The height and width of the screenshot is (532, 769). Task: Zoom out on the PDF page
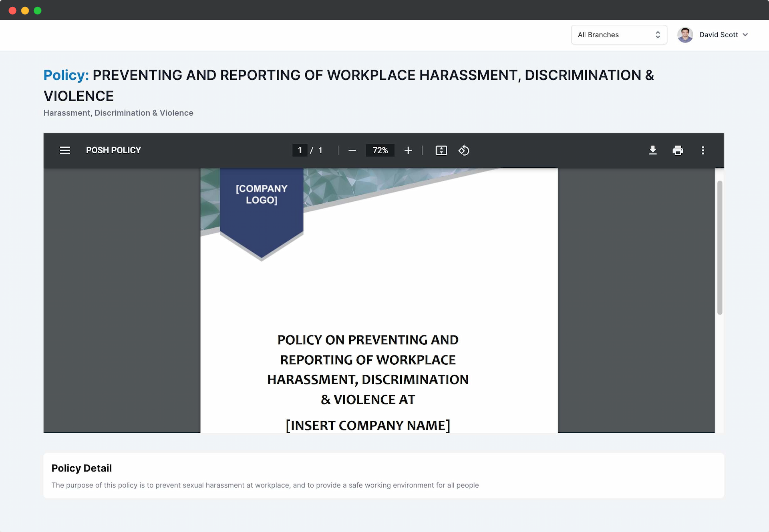click(x=352, y=150)
